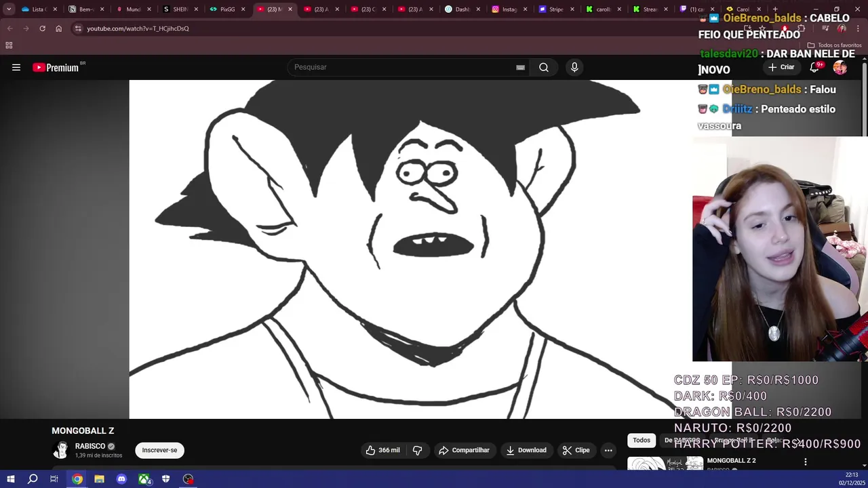Open more actions three-dot menu under video
This screenshot has height=488, width=868.
pyautogui.click(x=608, y=450)
